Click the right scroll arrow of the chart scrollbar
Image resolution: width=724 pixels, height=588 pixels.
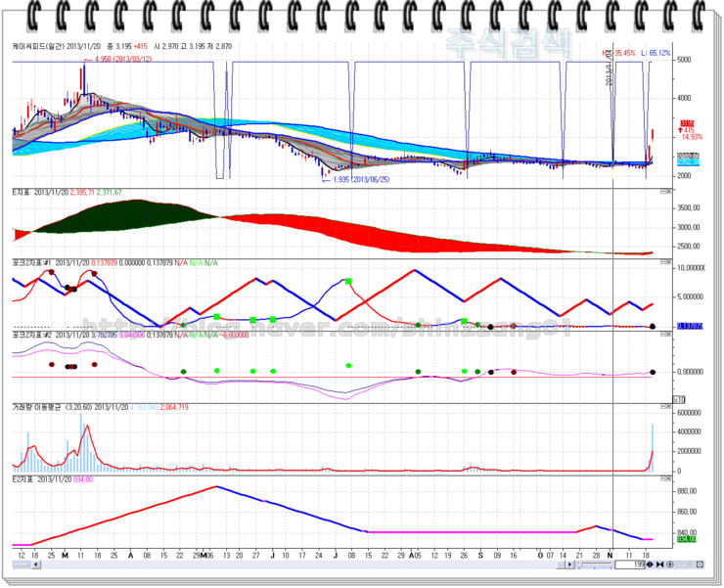(569, 565)
